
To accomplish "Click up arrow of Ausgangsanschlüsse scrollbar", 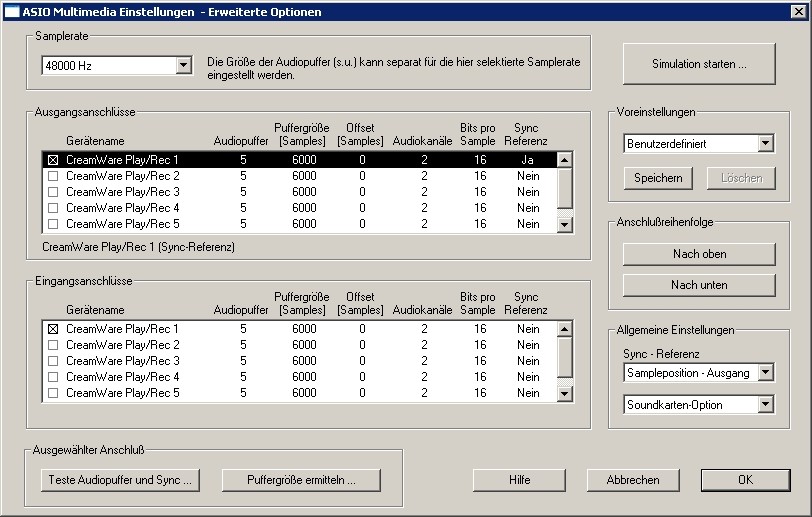I will pyautogui.click(x=564, y=160).
